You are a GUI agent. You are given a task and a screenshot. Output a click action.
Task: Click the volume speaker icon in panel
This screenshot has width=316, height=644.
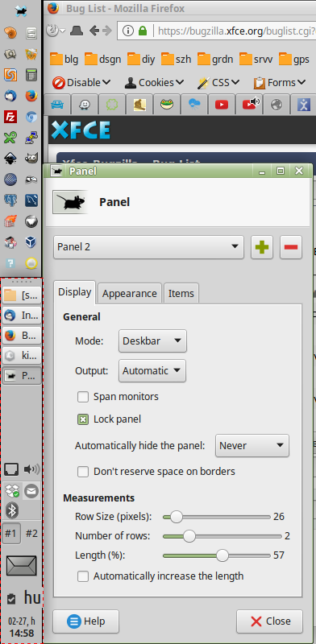pyautogui.click(x=31, y=469)
